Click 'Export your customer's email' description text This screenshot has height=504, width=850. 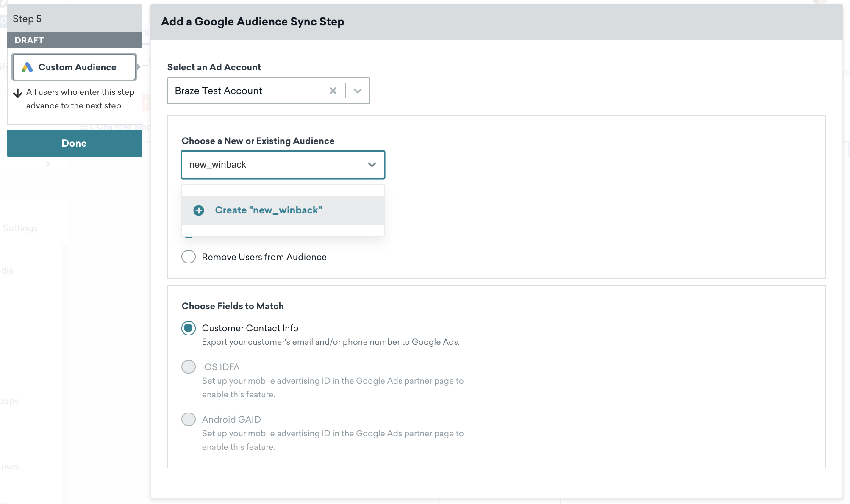tap(331, 342)
